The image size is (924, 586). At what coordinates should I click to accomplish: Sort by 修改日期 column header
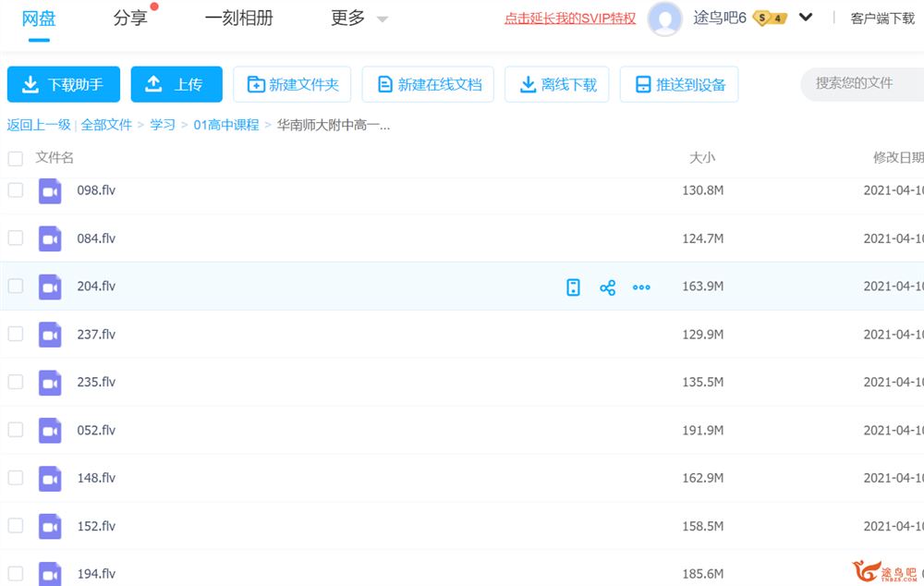tap(898, 157)
